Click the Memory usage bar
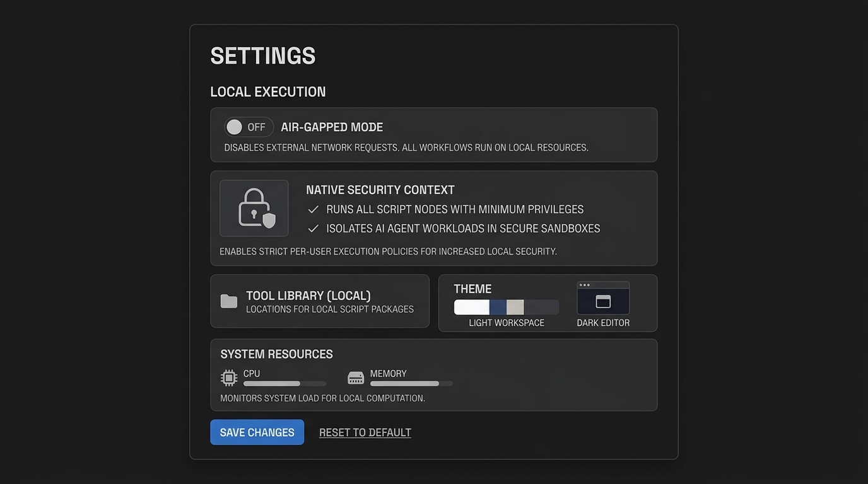Viewport: 868px width, 484px height. pyautogui.click(x=411, y=384)
